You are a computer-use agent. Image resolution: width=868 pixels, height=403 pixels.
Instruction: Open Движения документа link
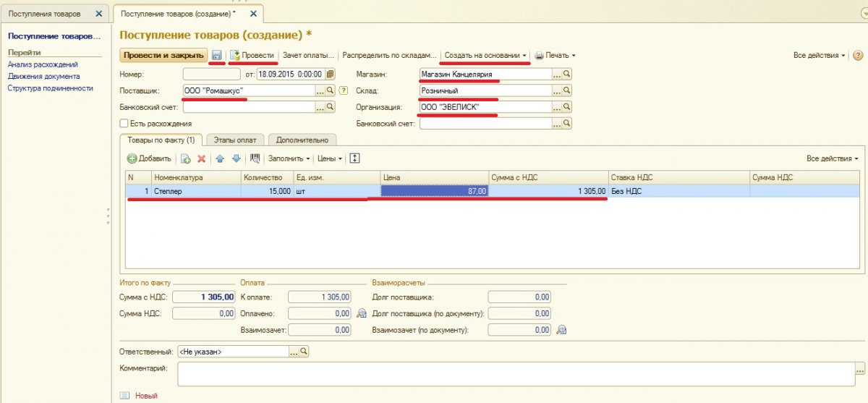(43, 76)
